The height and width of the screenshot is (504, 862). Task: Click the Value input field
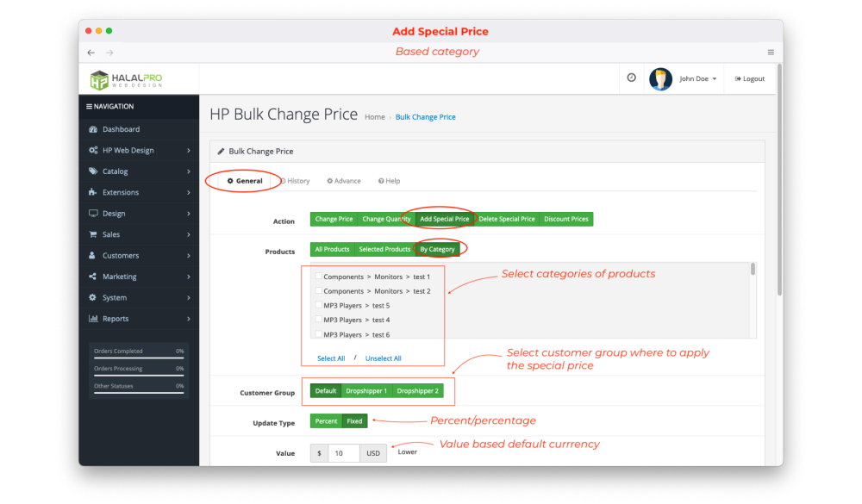point(343,453)
